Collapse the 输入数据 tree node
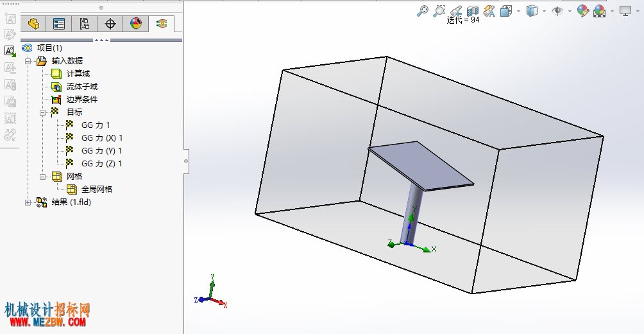This screenshot has height=334, width=644. 28,61
